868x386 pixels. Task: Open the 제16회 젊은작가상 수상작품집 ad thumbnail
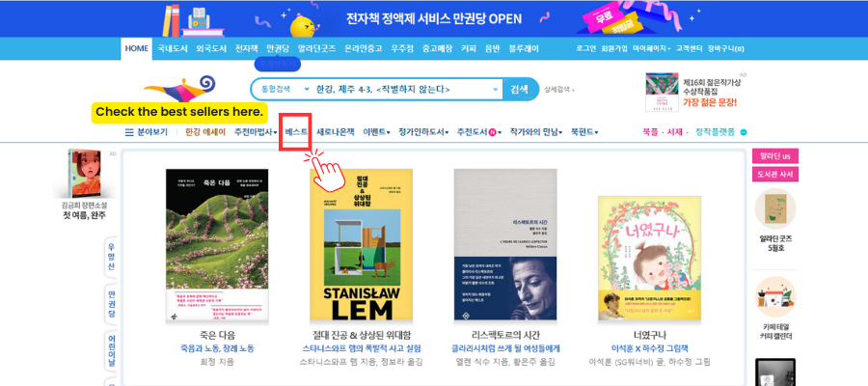662,92
